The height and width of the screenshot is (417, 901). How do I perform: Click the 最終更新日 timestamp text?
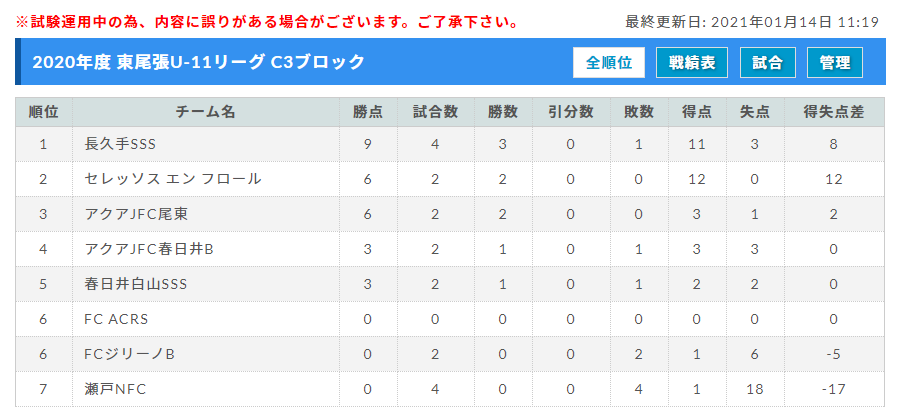(x=752, y=22)
